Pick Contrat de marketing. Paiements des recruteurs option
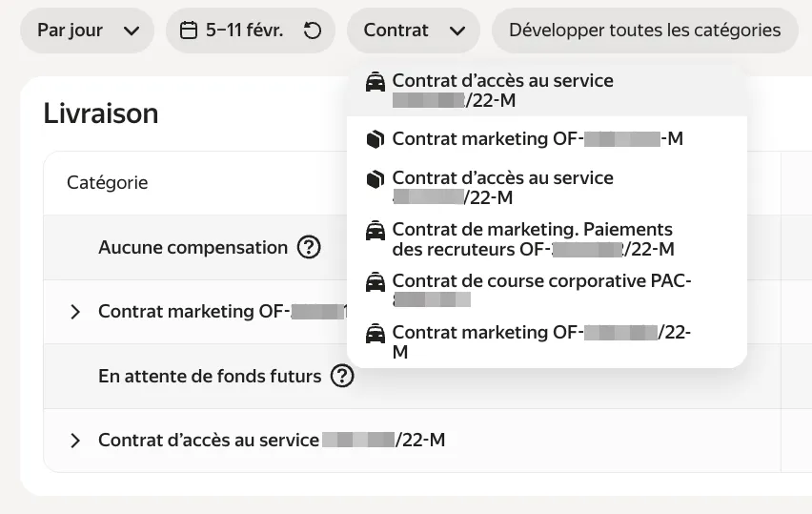Screen dimensions: 812x514 (x=547, y=238)
